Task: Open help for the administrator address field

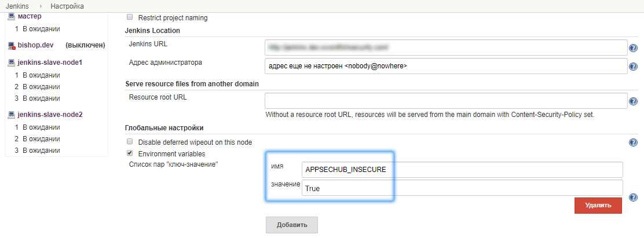Action: [x=633, y=67]
